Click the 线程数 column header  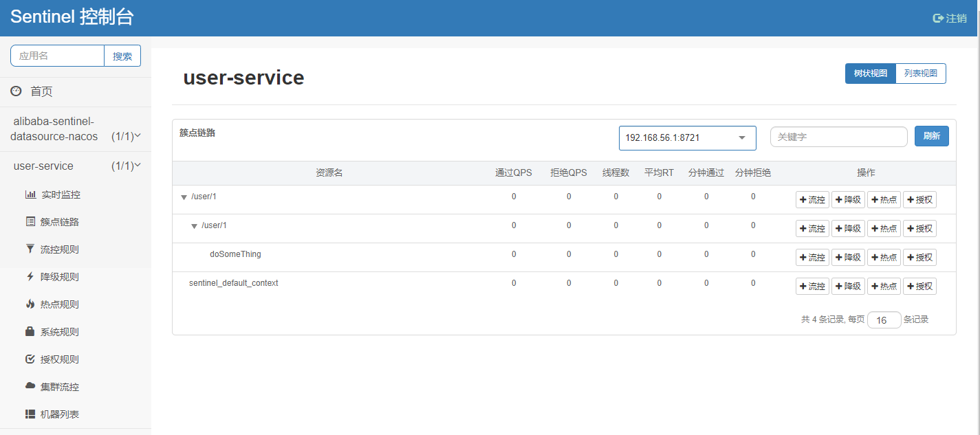pyautogui.click(x=616, y=172)
